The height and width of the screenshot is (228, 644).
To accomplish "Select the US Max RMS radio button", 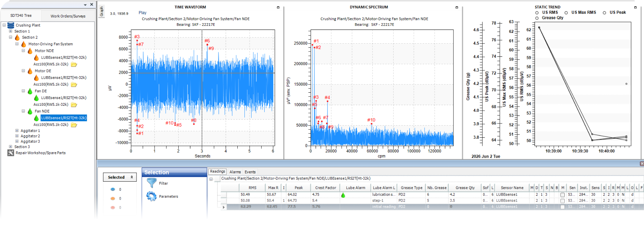I will 566,13.
